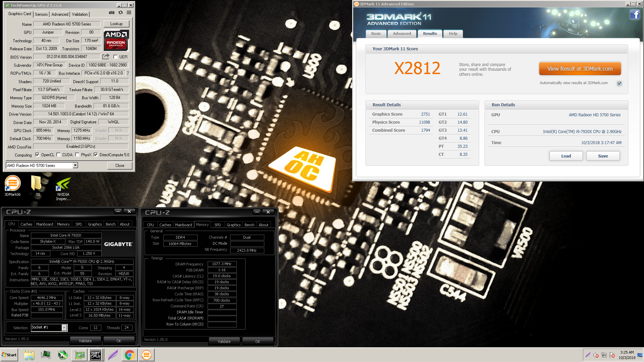Click the Combined Score value 1794
The image size is (644, 362).
pos(425,130)
